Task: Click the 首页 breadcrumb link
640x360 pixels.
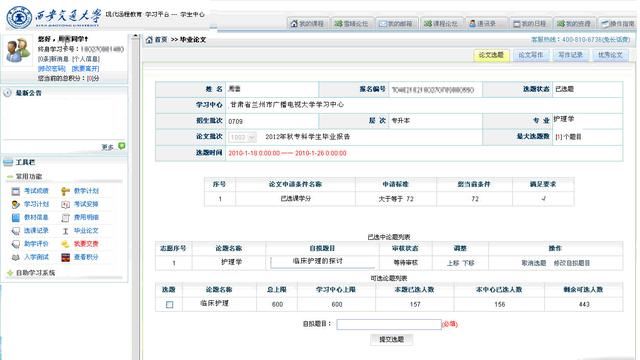Action: 161,40
